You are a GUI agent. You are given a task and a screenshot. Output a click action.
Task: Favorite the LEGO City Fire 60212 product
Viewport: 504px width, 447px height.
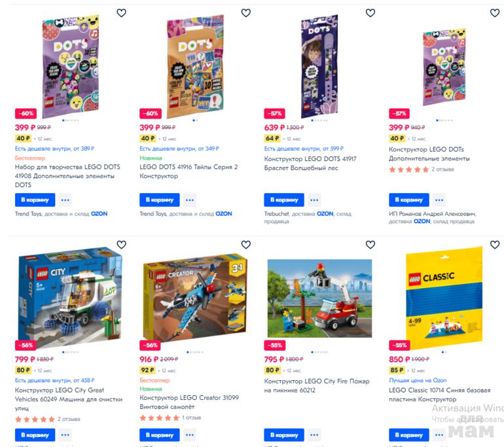[x=370, y=245]
